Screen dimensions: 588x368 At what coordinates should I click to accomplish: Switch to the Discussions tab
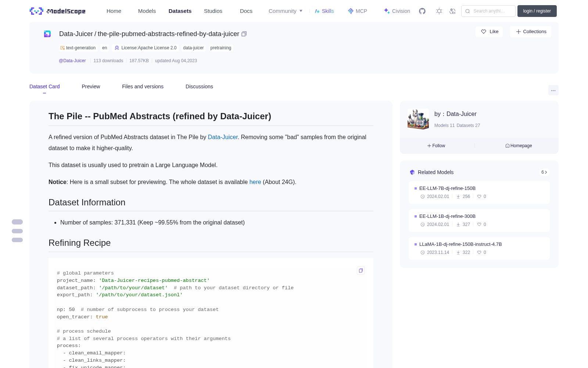click(199, 86)
